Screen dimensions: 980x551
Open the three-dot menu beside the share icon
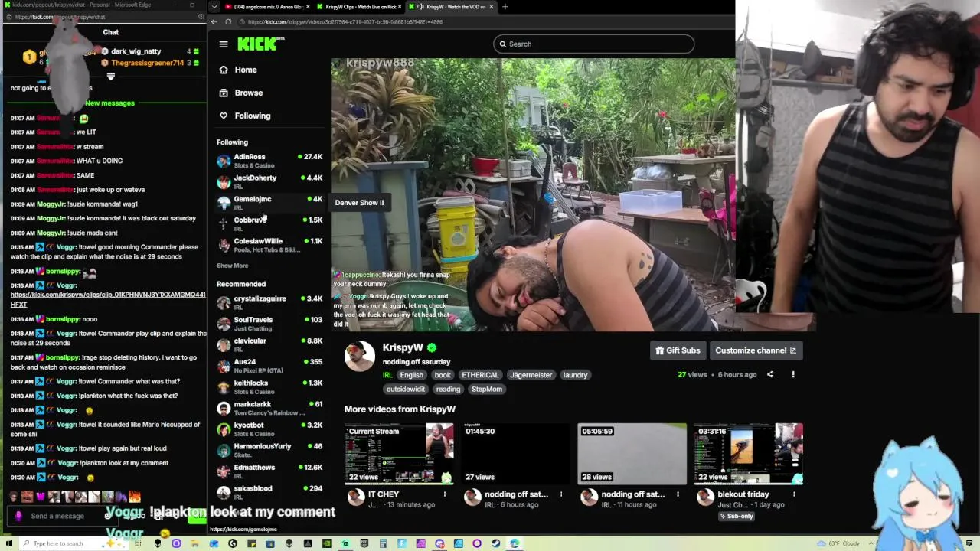click(793, 375)
